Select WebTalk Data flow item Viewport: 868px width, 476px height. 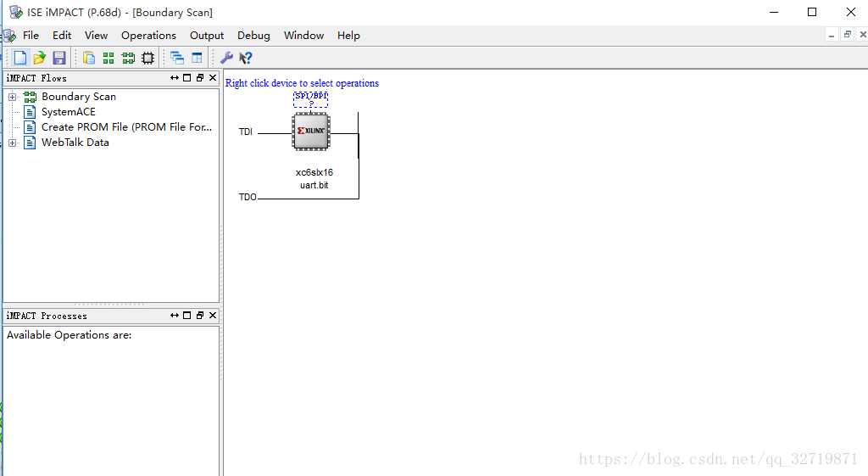(x=75, y=143)
